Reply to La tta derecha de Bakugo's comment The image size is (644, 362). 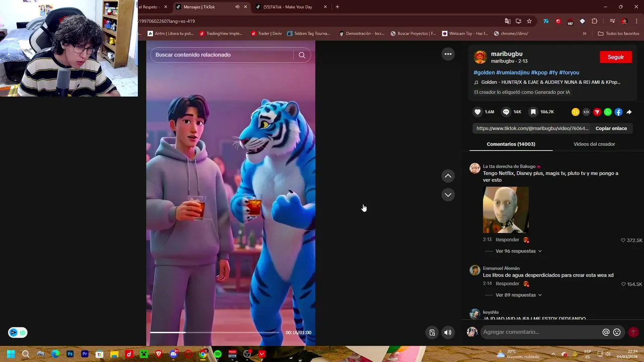tap(507, 240)
